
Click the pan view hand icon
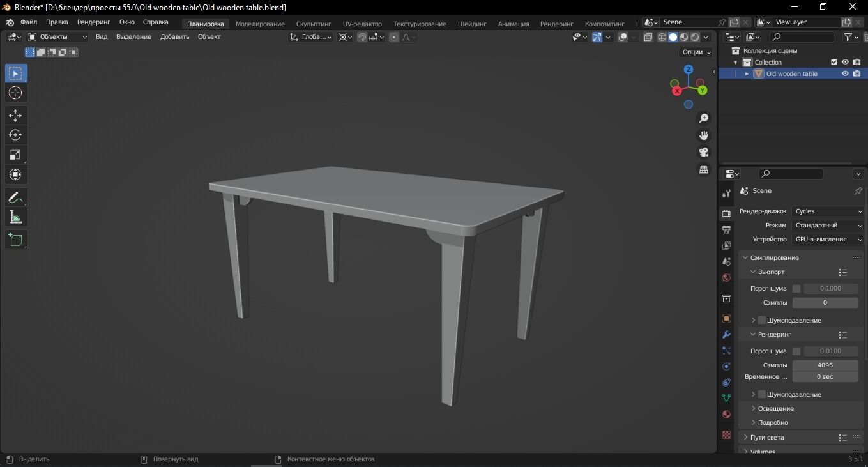click(704, 135)
